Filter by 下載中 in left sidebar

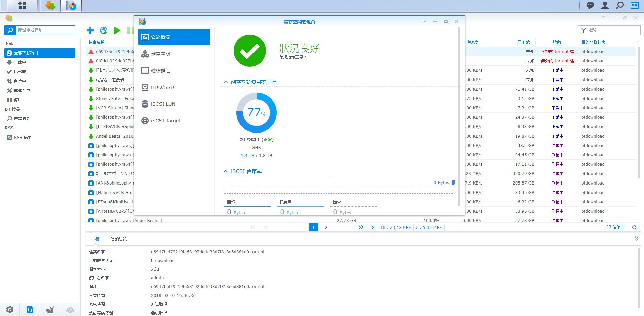(40, 62)
